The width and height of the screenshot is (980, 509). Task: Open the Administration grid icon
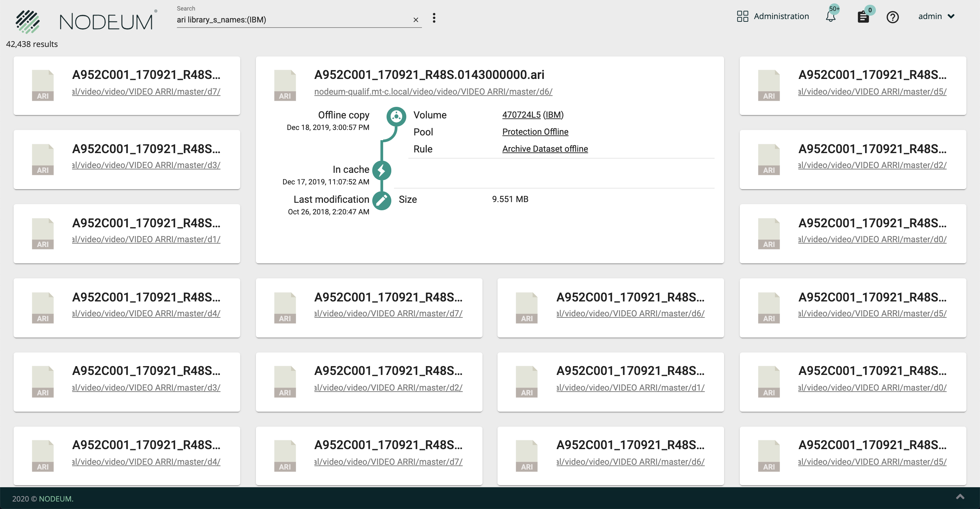(742, 16)
